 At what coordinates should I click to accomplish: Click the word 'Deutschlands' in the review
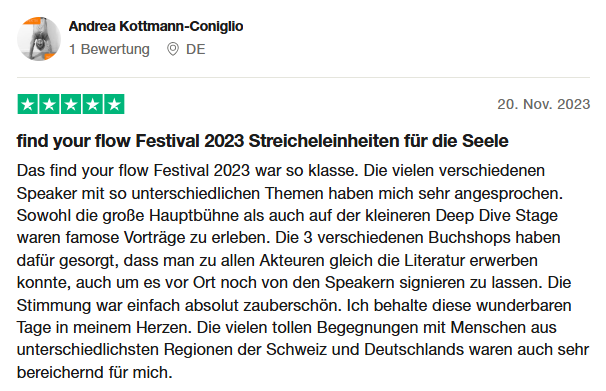(x=414, y=350)
